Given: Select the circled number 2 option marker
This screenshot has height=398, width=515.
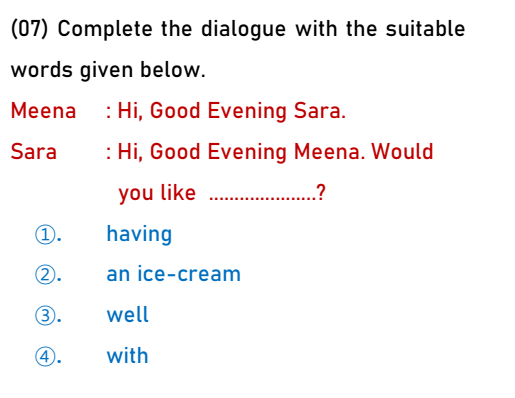Looking at the screenshot, I should pyautogui.click(x=45, y=275).
